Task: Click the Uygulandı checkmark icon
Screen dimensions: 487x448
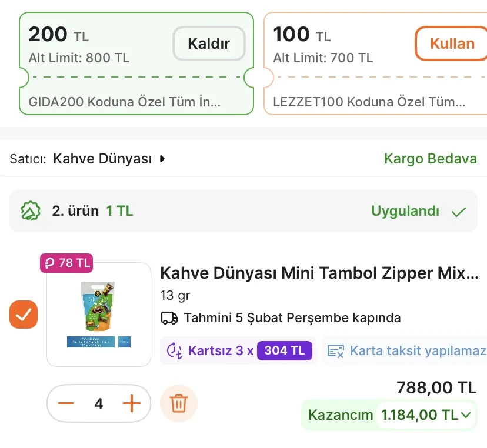Action: pyautogui.click(x=458, y=212)
